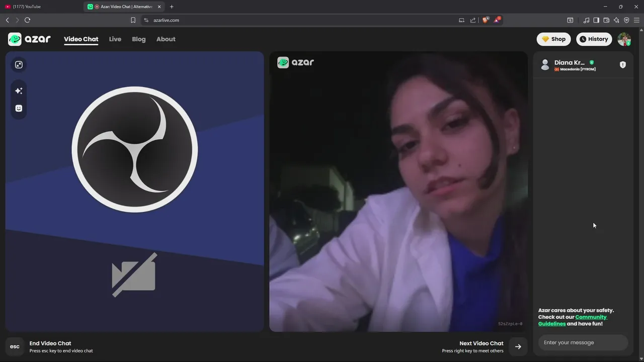Go back in browser history
644x362 pixels.
[7, 20]
